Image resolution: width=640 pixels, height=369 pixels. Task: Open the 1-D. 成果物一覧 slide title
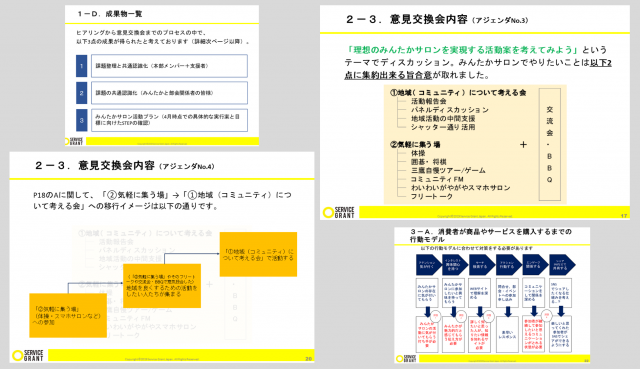pos(110,14)
